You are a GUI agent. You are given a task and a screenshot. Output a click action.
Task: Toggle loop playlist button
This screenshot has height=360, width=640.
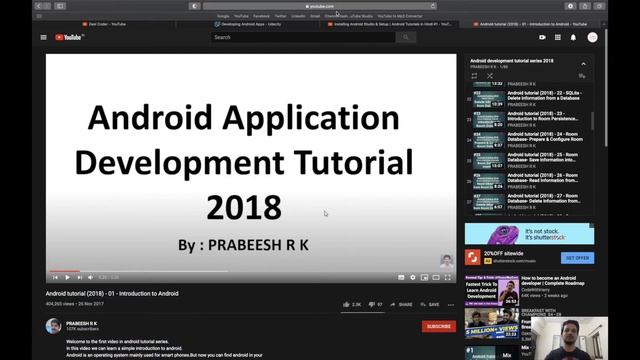point(474,76)
